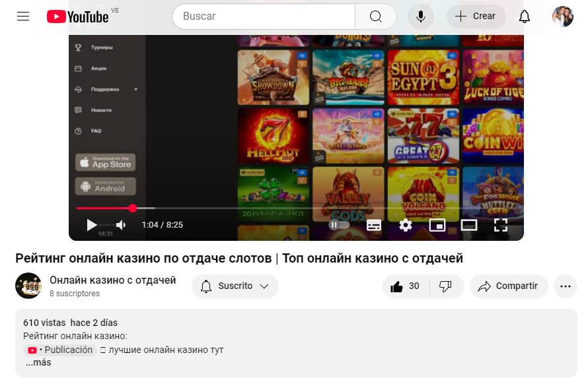Image resolution: width=588 pixels, height=386 pixels.
Task: Click the Sun of Egypt 3 game tile
Action: pyautogui.click(x=423, y=77)
